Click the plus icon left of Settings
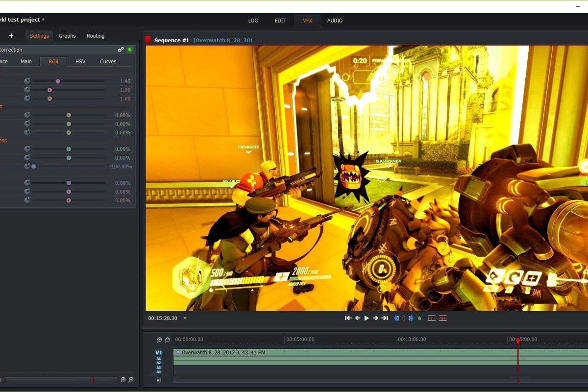The image size is (588, 392). point(11,36)
